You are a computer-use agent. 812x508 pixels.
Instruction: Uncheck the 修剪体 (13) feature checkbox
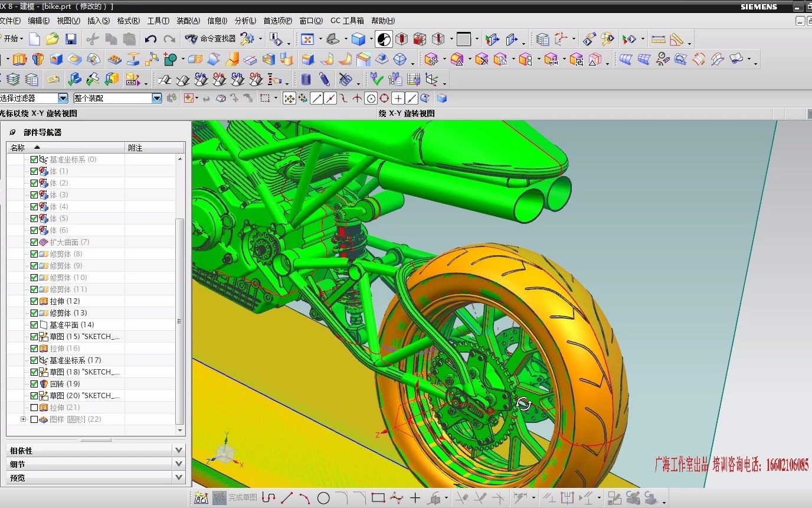tap(34, 313)
